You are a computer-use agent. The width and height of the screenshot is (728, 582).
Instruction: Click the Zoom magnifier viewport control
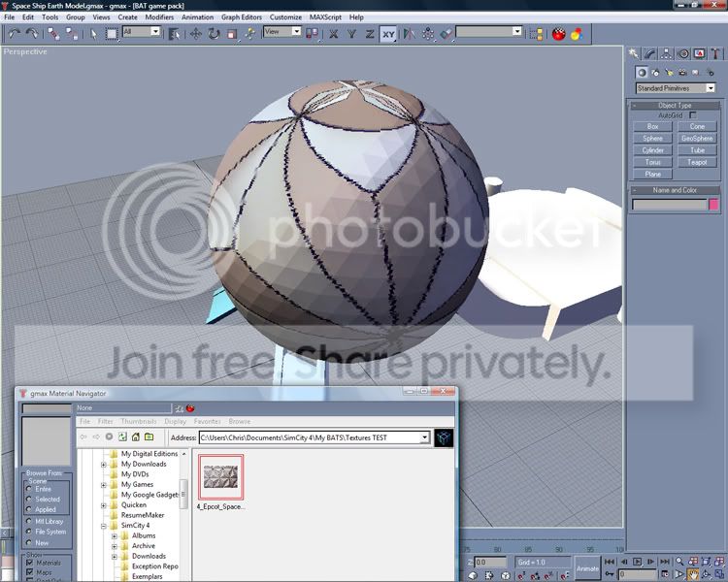pos(679,562)
